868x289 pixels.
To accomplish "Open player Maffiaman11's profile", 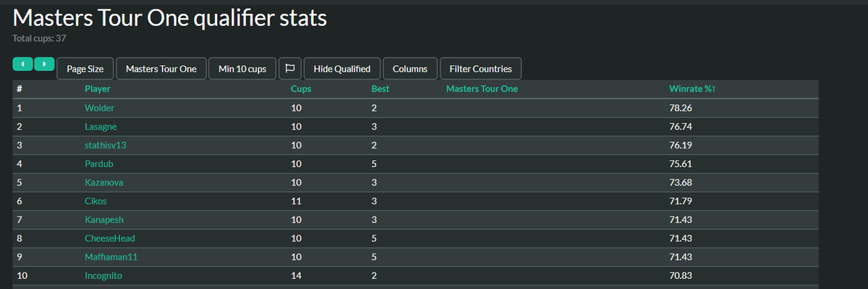I will (111, 257).
